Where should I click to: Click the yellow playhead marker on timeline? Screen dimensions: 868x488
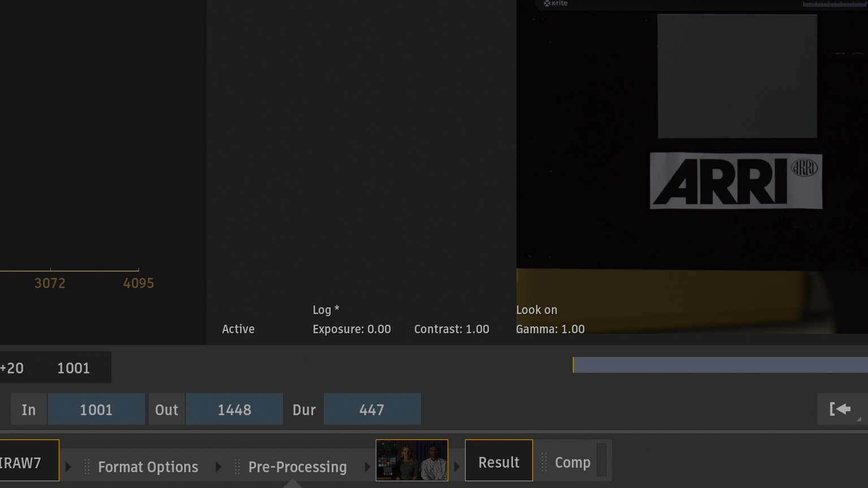coord(573,364)
